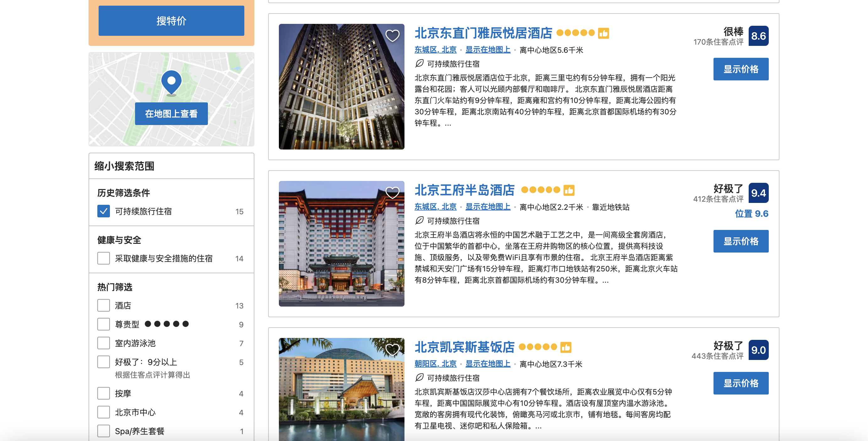This screenshot has width=868, height=441.
Task: Show prices for 北京凯宾斯基饭店
Action: (x=741, y=383)
